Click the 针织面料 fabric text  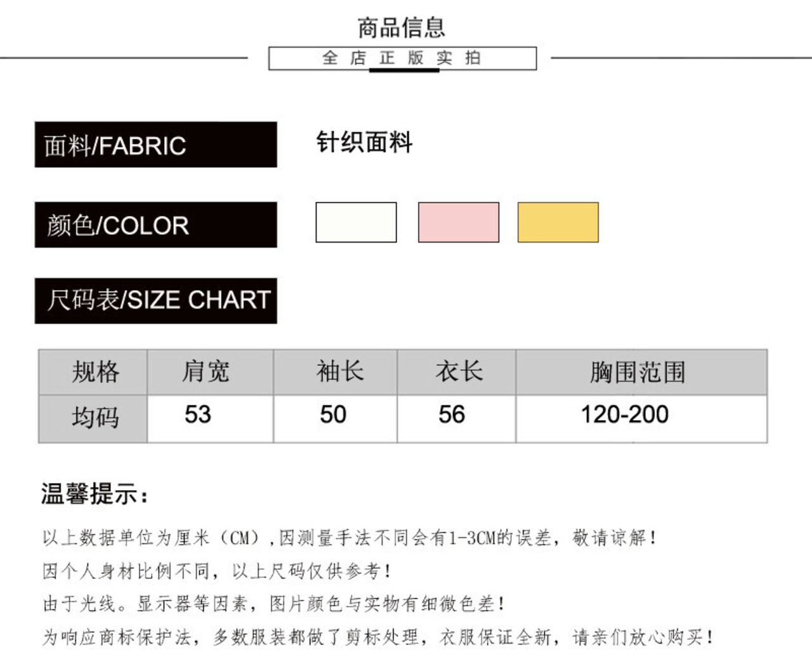point(364,142)
